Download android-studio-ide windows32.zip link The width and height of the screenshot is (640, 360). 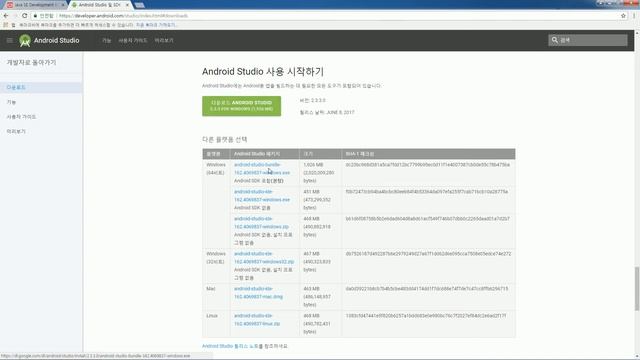tap(264, 258)
